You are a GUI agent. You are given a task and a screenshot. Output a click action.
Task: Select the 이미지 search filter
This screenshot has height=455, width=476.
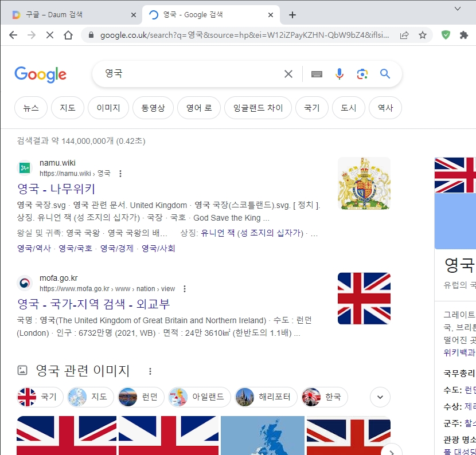click(x=108, y=108)
